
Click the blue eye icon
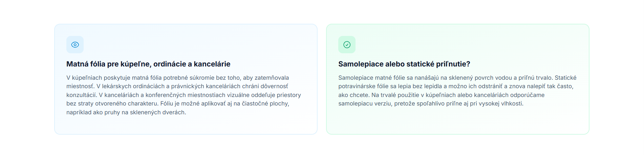(x=75, y=45)
